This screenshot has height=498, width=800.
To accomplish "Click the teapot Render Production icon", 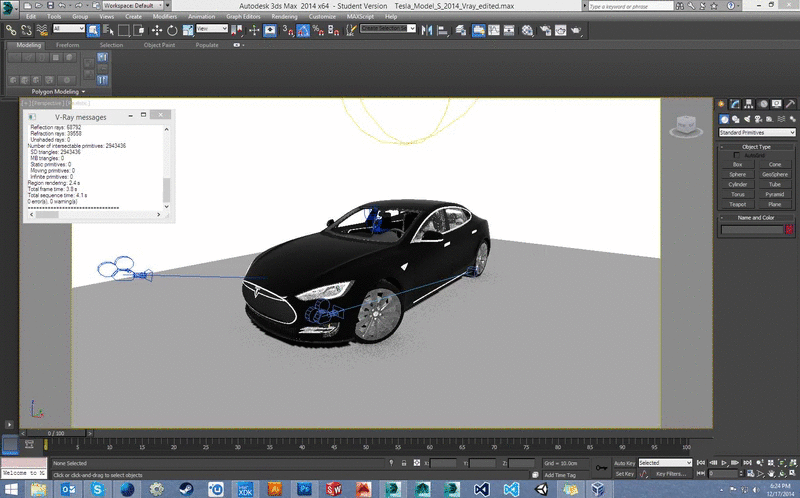I will point(577,30).
